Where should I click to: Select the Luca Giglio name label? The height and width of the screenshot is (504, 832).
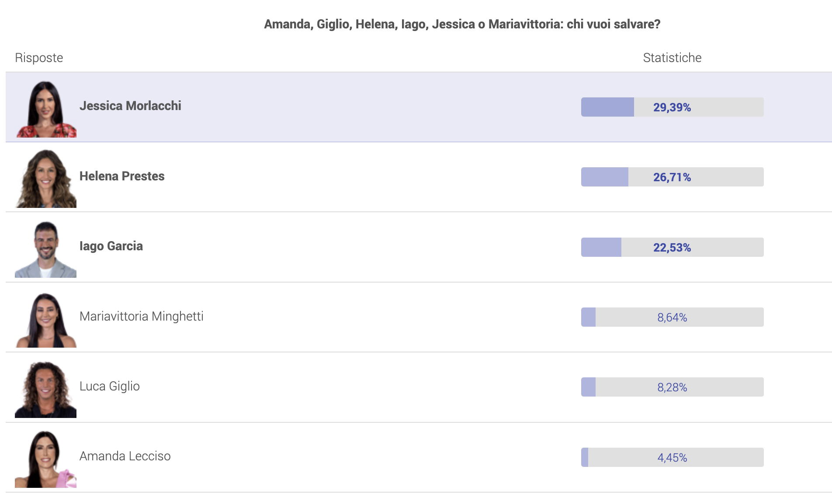click(110, 387)
